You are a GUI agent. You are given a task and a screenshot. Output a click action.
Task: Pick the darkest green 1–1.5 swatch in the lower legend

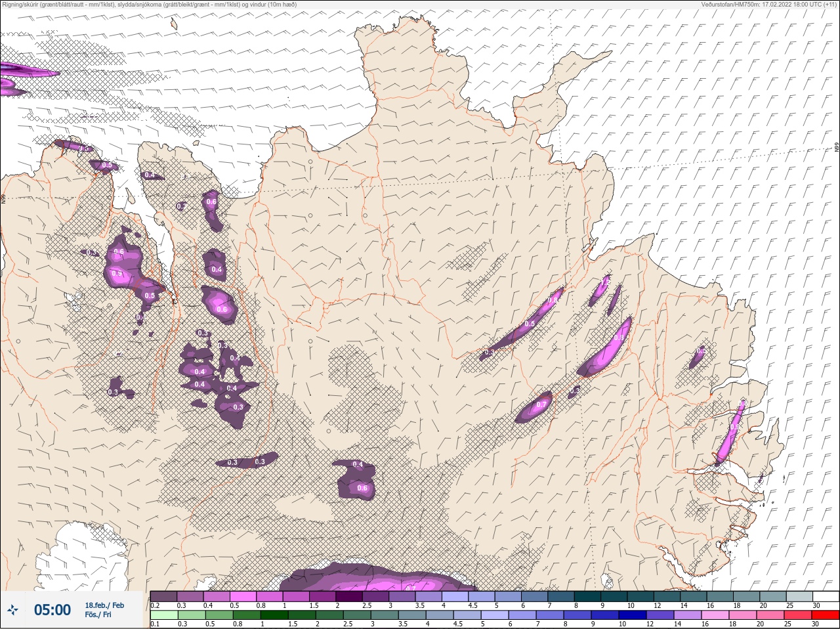[274, 615]
